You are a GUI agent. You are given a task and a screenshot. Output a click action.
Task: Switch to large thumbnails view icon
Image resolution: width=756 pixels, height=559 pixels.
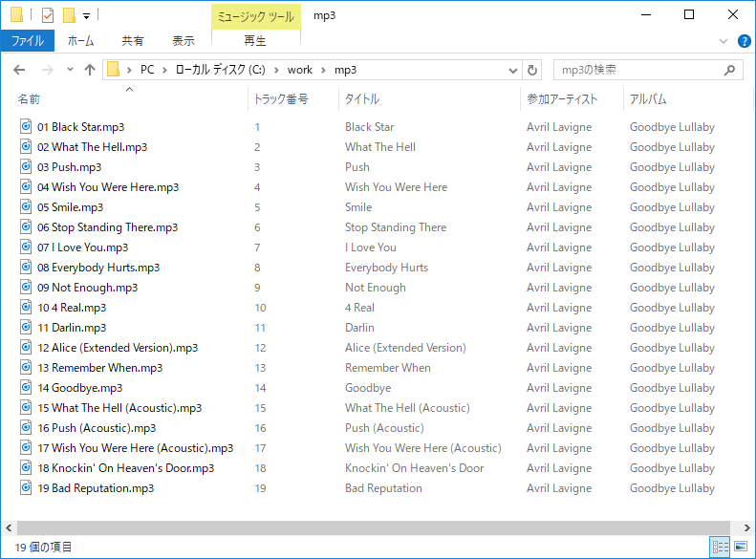point(741,547)
